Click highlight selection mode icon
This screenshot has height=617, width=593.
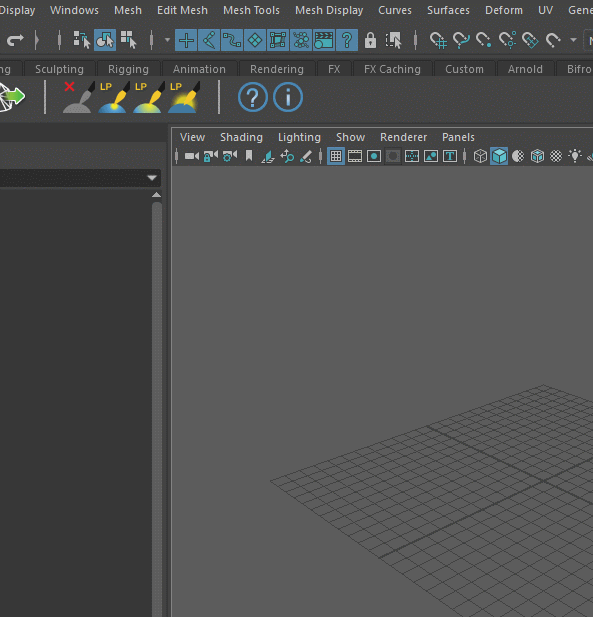click(393, 40)
